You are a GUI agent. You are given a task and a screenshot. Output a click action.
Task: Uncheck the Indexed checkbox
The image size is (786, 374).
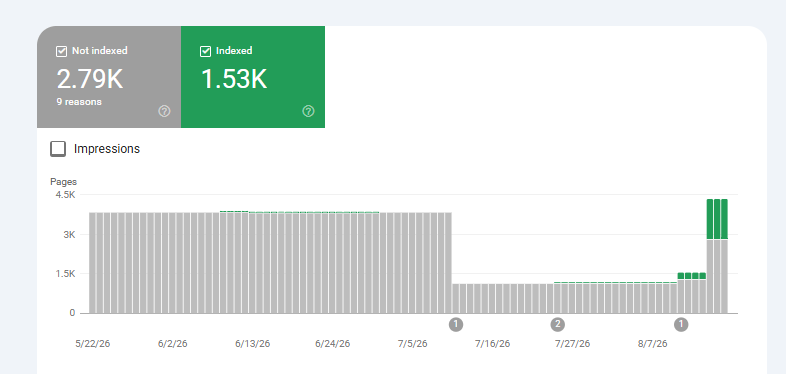point(206,51)
